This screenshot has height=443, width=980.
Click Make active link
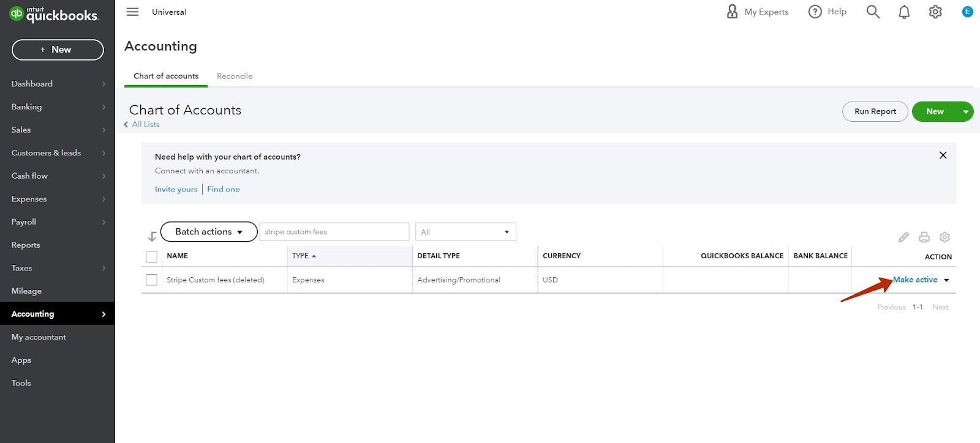point(915,280)
